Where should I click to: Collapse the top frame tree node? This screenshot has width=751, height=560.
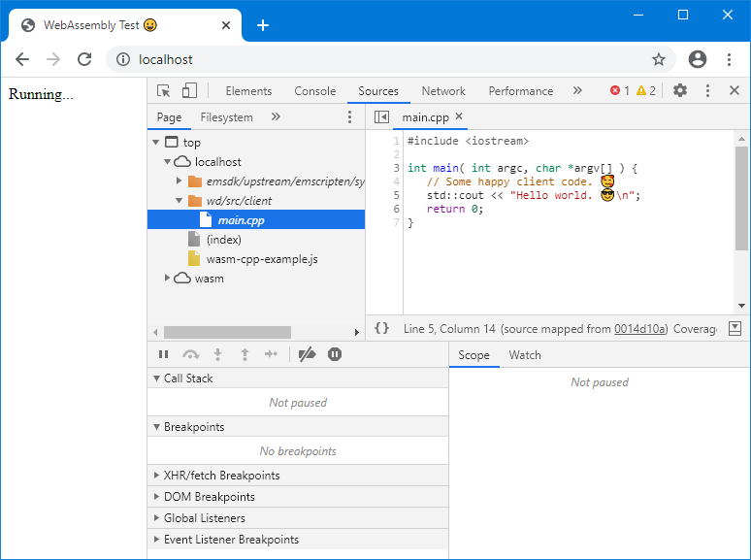[155, 143]
